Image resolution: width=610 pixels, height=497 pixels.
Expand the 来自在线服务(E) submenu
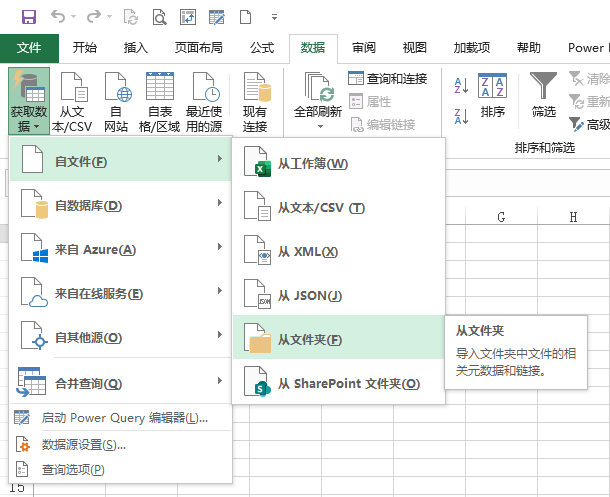point(121,291)
